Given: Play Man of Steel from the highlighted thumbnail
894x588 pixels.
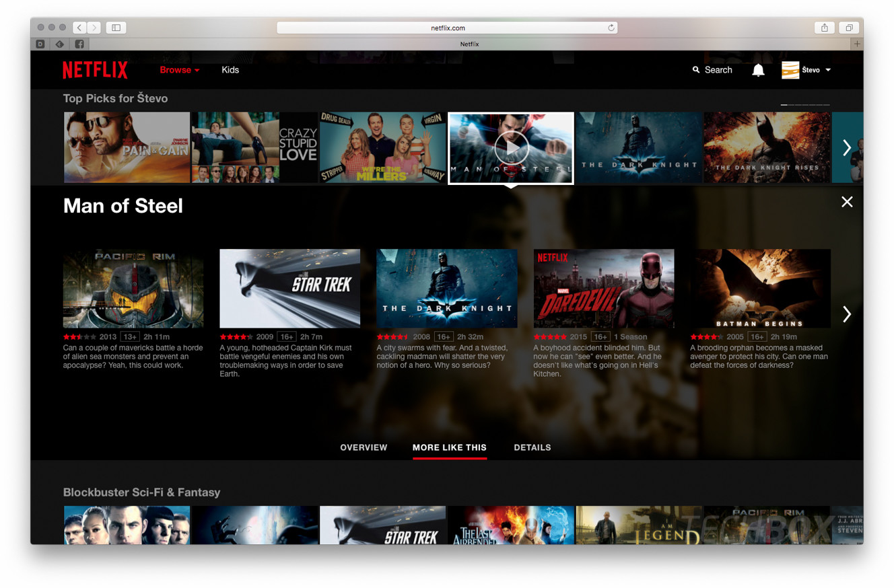Looking at the screenshot, I should (511, 148).
